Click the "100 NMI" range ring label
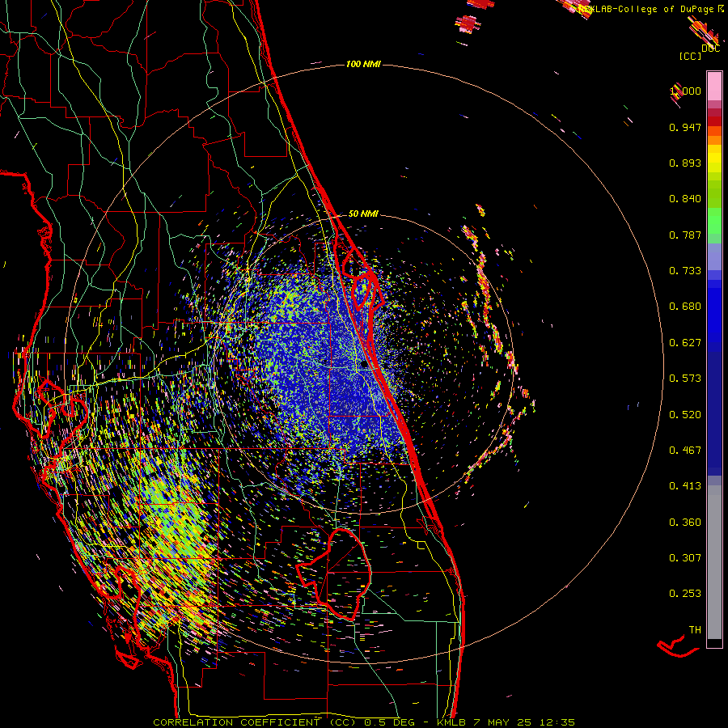The height and width of the screenshot is (728, 728). point(363,64)
